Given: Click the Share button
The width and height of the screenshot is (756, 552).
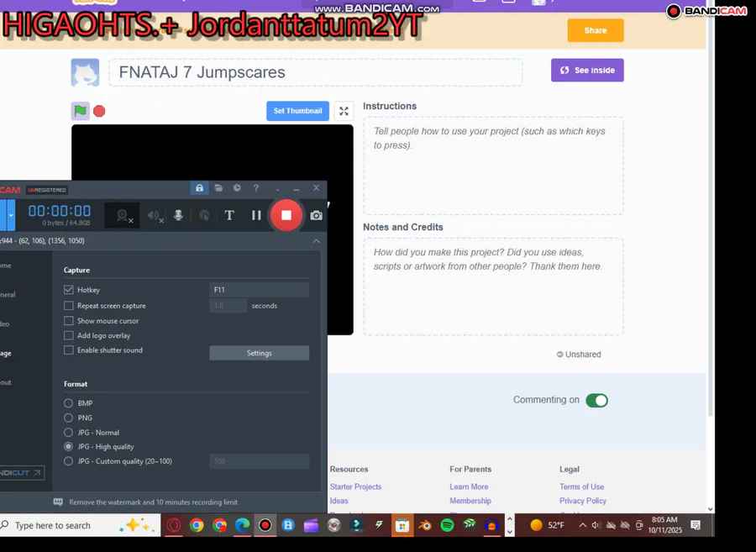Looking at the screenshot, I should (x=596, y=30).
